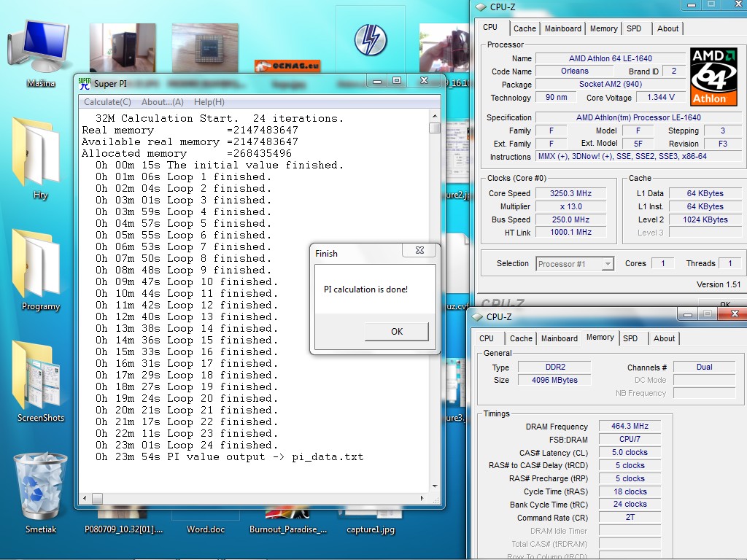Screen dimensions: 747x560
Task: Click Super PI horizontal scrollbar right arrow
Action: point(422,498)
